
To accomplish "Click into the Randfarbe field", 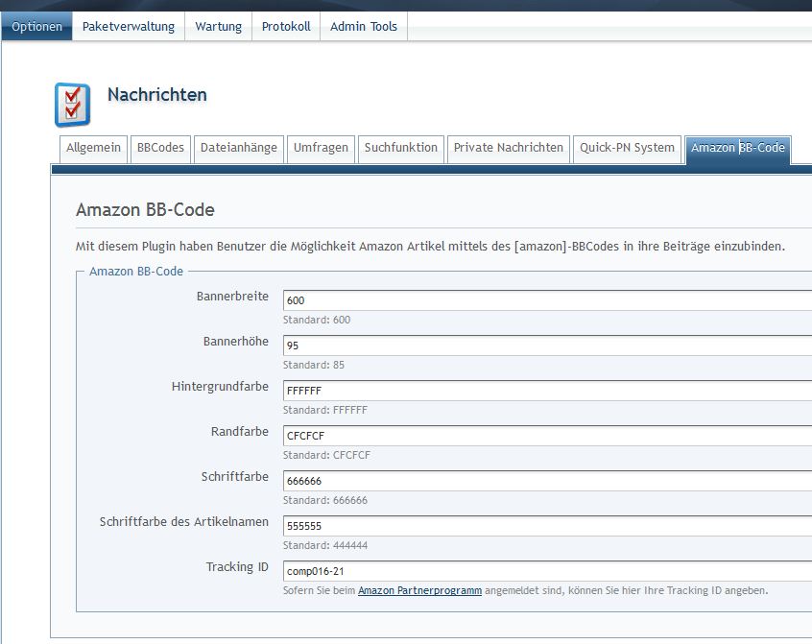I will pyautogui.click(x=547, y=436).
